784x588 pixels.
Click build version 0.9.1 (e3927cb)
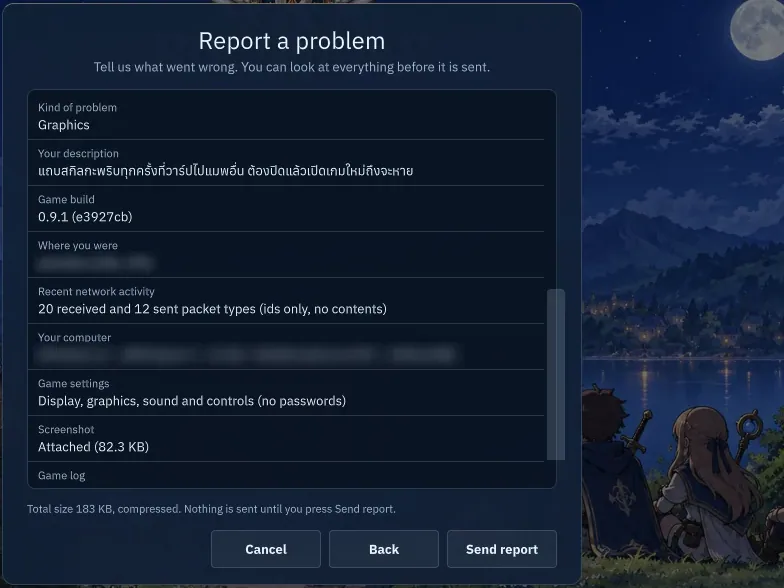click(x=85, y=217)
